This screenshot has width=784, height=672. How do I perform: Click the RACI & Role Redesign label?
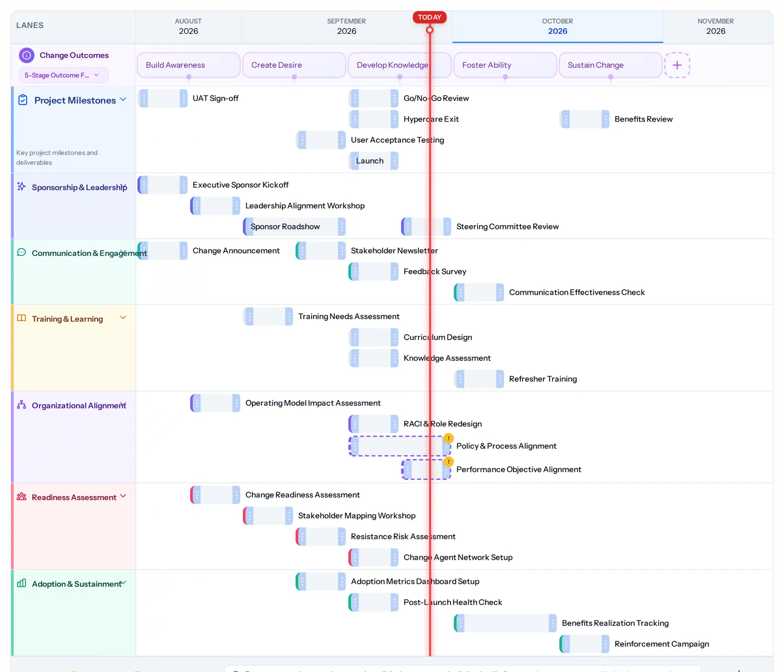point(442,424)
